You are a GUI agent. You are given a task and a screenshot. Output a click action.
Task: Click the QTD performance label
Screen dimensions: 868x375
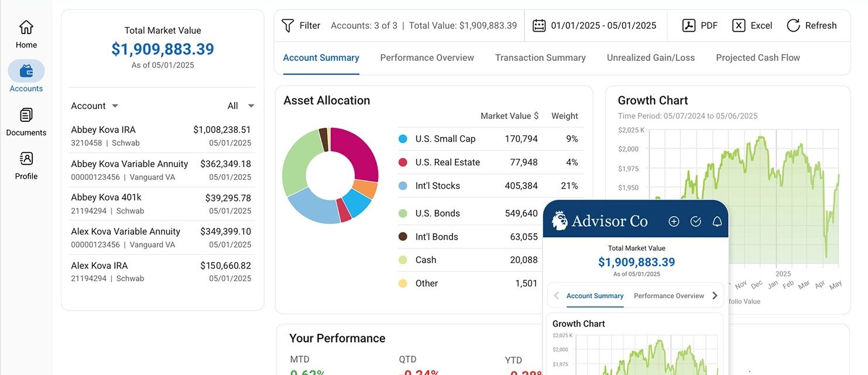(407, 359)
